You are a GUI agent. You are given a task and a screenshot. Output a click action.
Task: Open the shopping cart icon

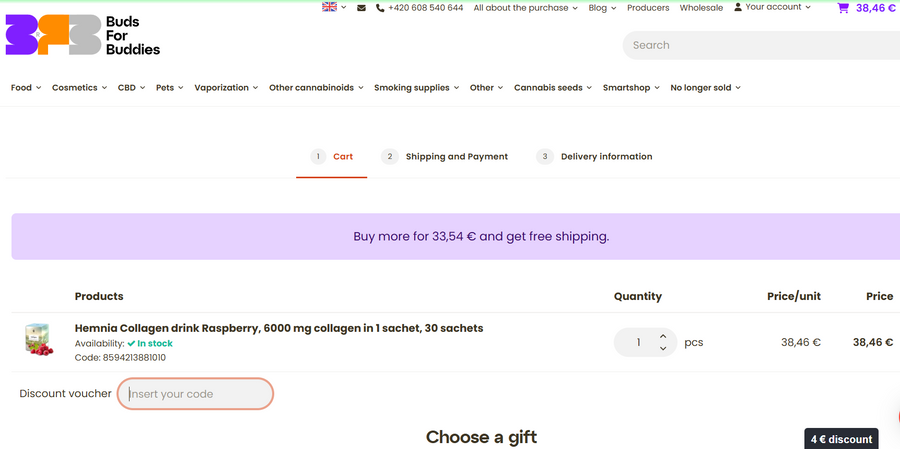[x=843, y=8]
